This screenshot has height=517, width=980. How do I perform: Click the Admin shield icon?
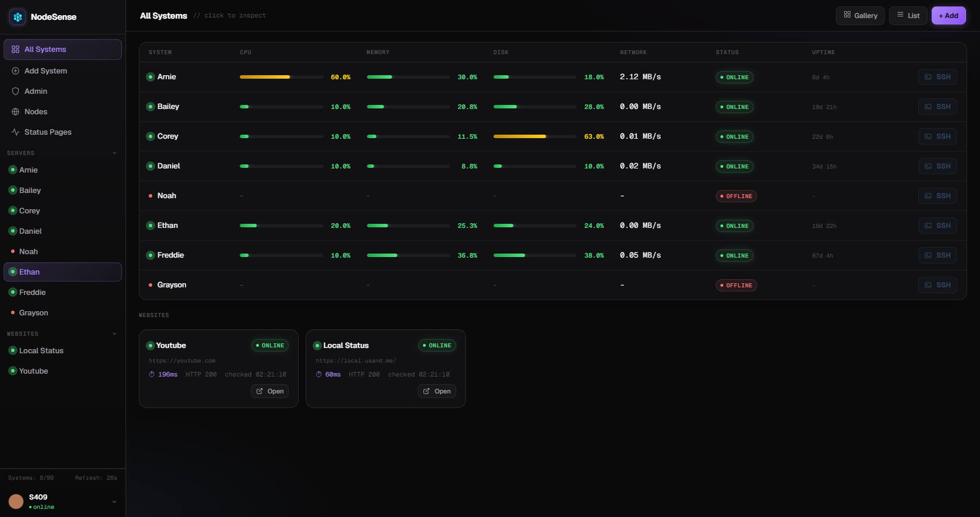pos(16,92)
